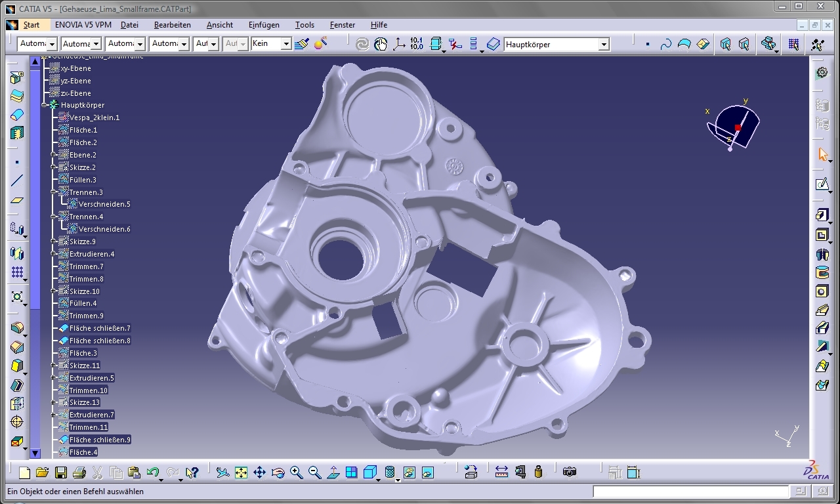Select Fläche schließen.9 in the tree
The image size is (840, 504).
(x=100, y=440)
